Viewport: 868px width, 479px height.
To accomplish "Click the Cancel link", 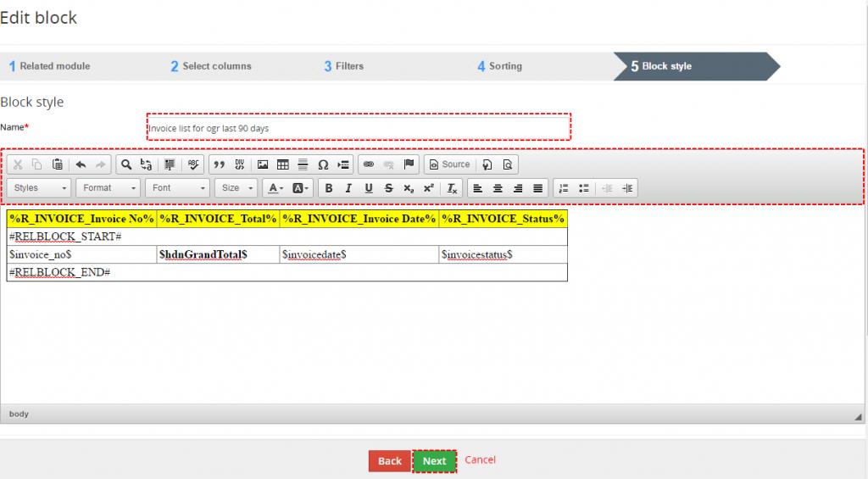I will (x=480, y=460).
